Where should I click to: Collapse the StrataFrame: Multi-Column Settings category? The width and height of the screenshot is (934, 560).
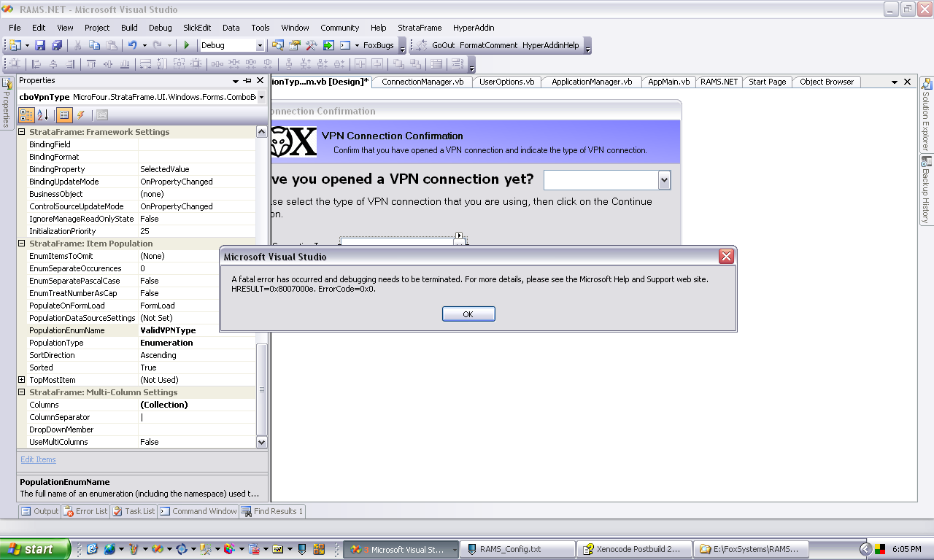point(22,392)
